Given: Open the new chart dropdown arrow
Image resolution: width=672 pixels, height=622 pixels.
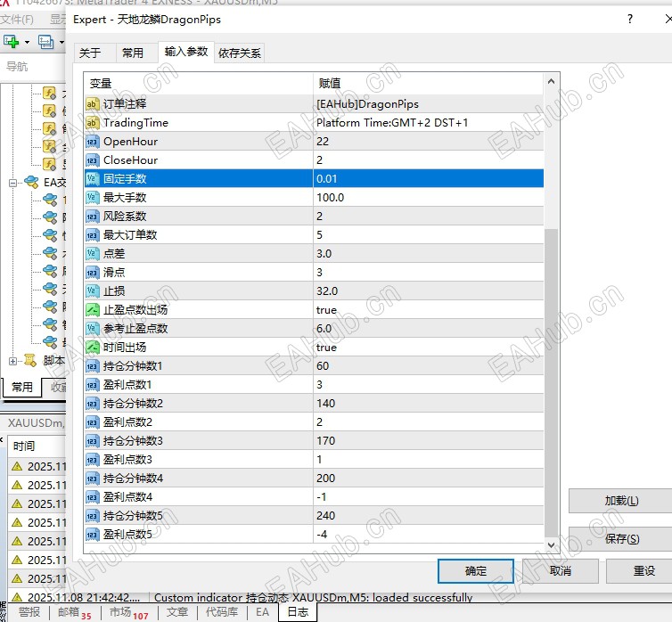Looking at the screenshot, I should pyautogui.click(x=27, y=42).
